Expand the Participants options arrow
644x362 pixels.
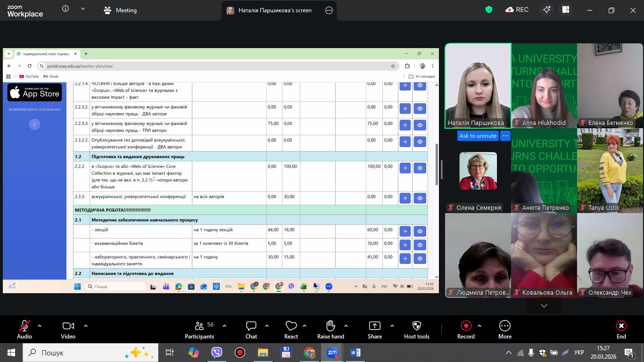[224, 326]
